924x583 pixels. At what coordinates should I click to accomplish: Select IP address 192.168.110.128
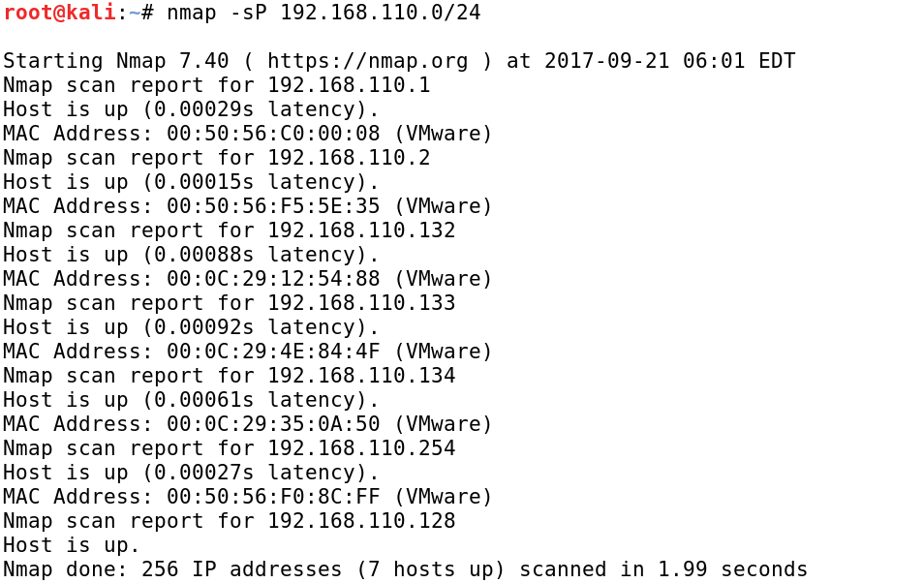pos(361,521)
